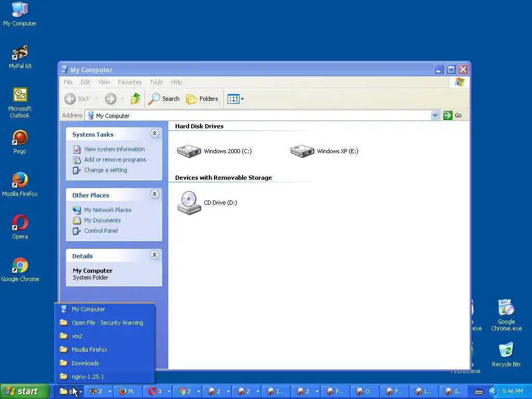This screenshot has width=532, height=399.
Task: Choose My Computer in taskbar group popup
Action: [105, 309]
